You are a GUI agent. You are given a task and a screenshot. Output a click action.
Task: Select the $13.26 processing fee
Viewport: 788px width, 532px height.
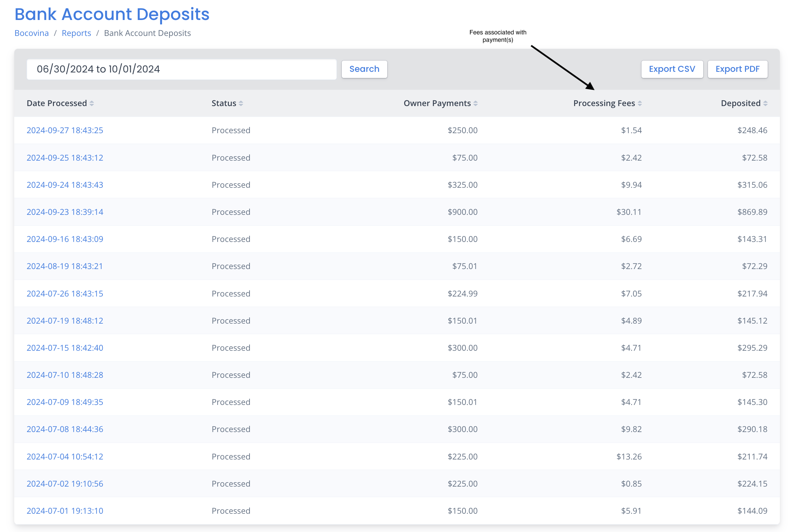[x=629, y=456]
